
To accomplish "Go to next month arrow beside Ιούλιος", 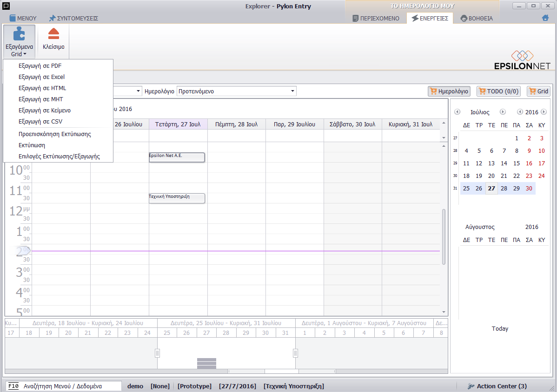I will (x=503, y=112).
